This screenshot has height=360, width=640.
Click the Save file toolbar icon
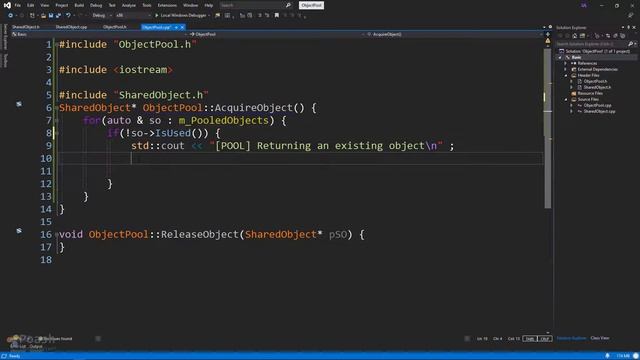point(51,16)
